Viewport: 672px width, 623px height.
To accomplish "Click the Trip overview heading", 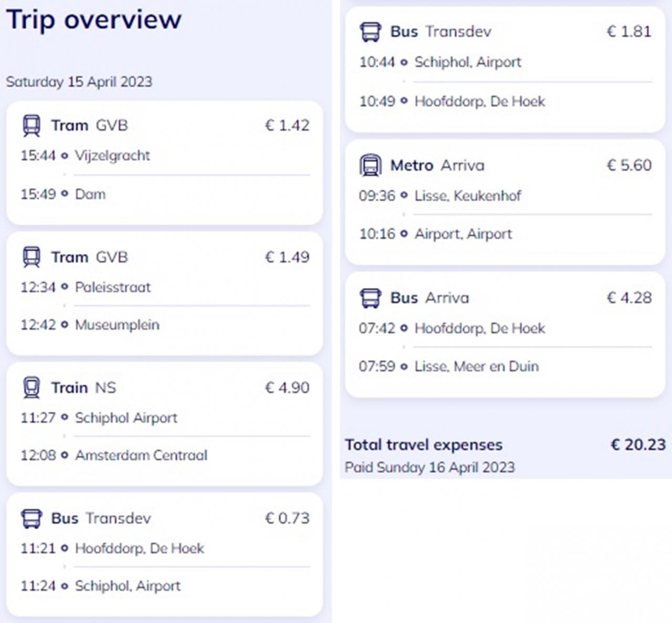I will coord(93,20).
